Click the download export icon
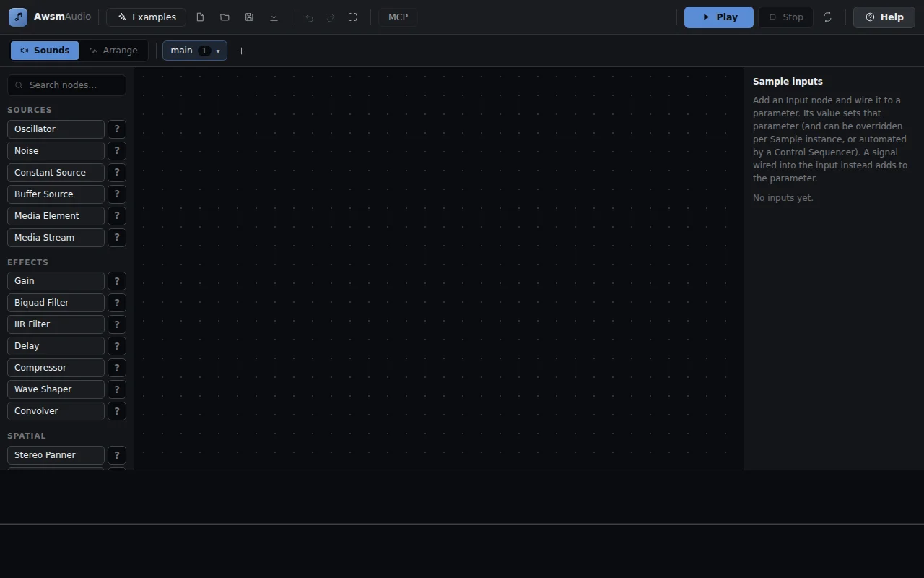Image resolution: width=924 pixels, height=578 pixels. click(x=274, y=17)
